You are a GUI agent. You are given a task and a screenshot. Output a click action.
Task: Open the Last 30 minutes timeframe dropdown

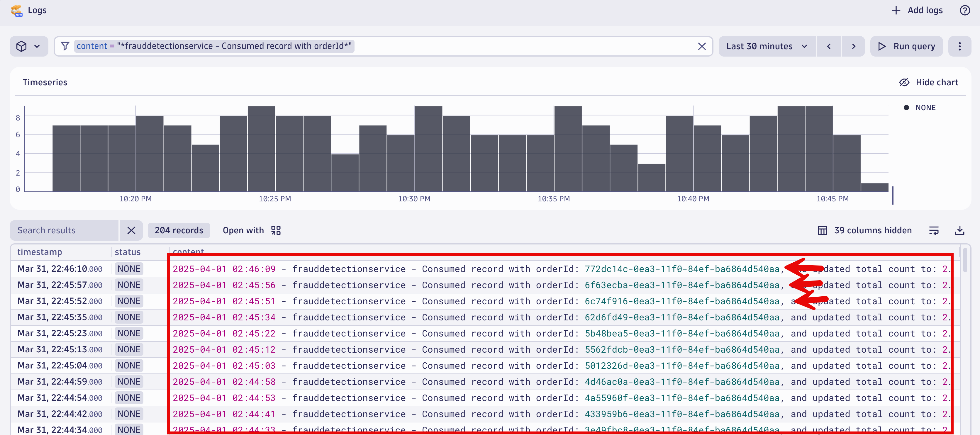pyautogui.click(x=767, y=46)
